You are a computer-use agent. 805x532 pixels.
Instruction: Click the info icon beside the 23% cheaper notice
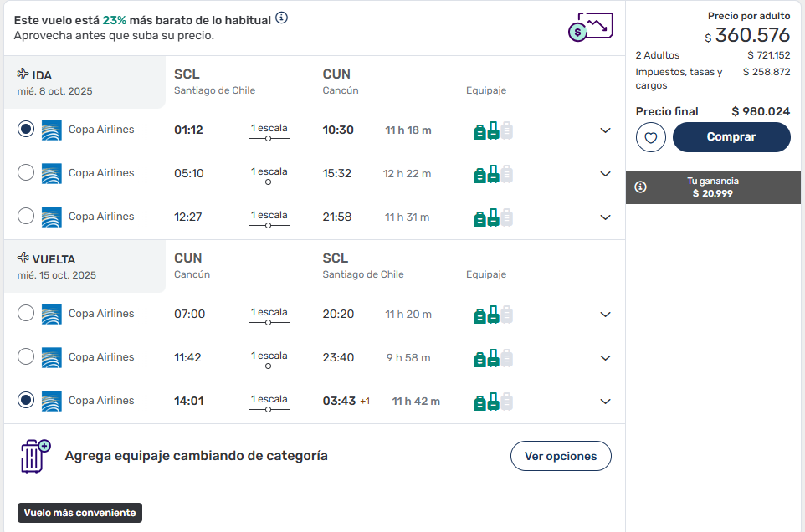pos(281,18)
